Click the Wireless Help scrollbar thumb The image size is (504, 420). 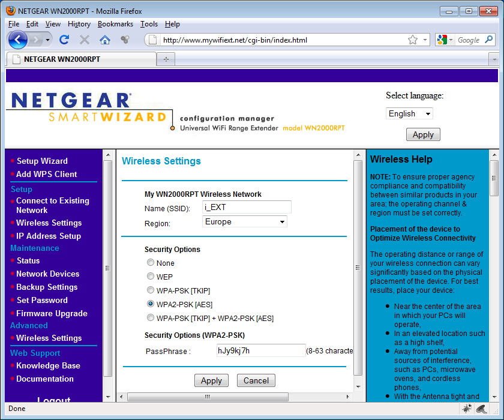(494, 178)
